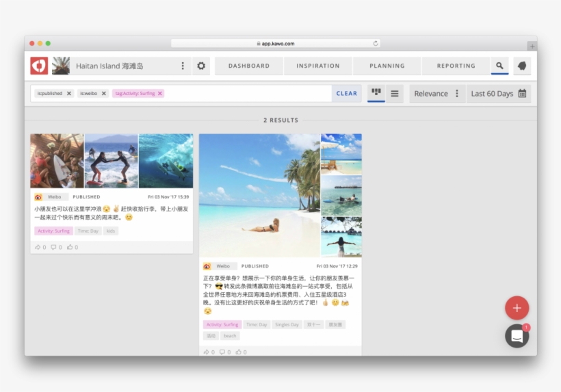The image size is (561, 392).
Task: Click the PUBLISHED status on the 15:39 post
Action: coord(87,197)
